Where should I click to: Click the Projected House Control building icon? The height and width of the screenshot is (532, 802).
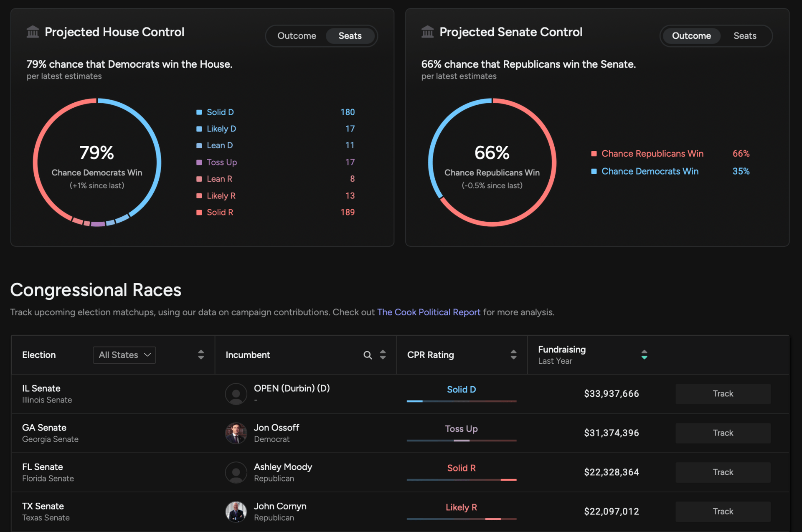tap(33, 32)
